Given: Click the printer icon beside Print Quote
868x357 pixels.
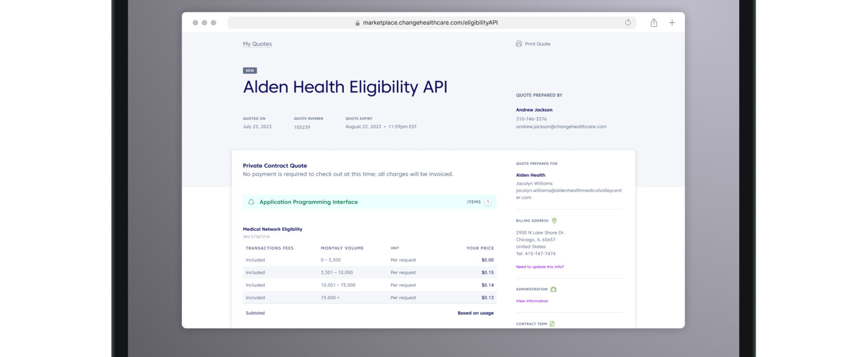Looking at the screenshot, I should [518, 44].
